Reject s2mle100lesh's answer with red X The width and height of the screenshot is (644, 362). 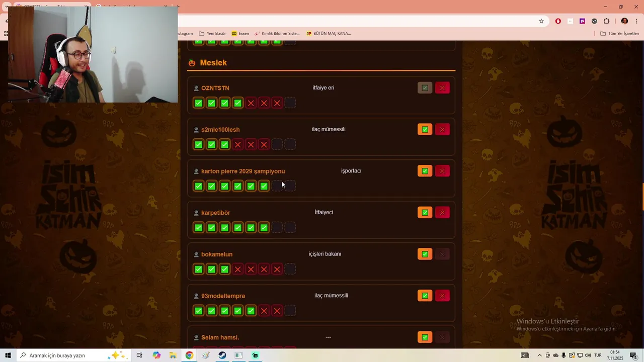click(x=442, y=130)
